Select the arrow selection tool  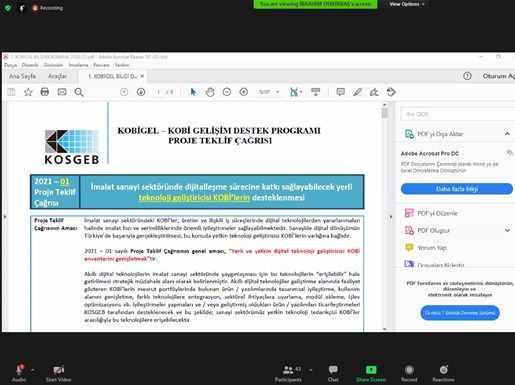tap(193, 92)
